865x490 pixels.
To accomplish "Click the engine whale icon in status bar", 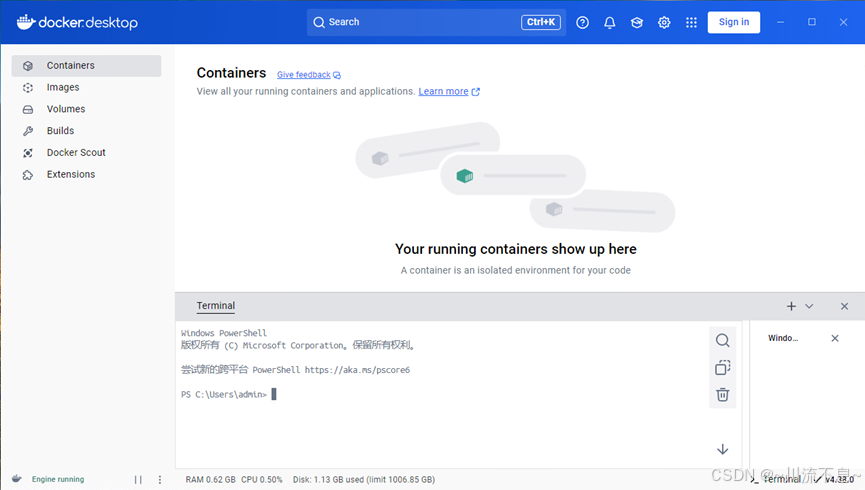I will 17,479.
